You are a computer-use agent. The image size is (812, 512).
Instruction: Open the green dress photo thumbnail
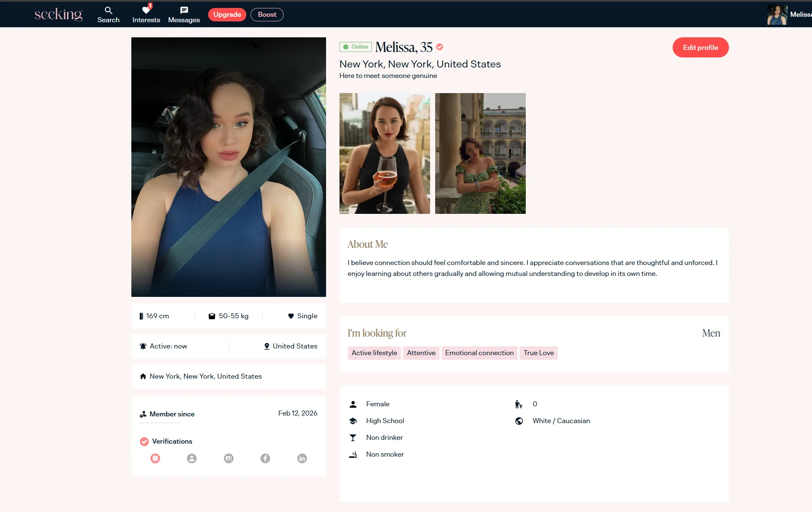480,153
